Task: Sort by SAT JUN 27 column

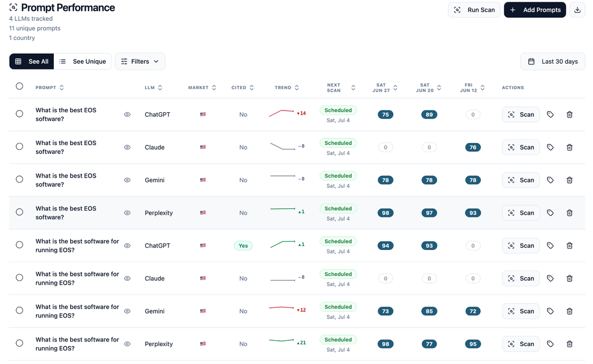Action: 385,88
